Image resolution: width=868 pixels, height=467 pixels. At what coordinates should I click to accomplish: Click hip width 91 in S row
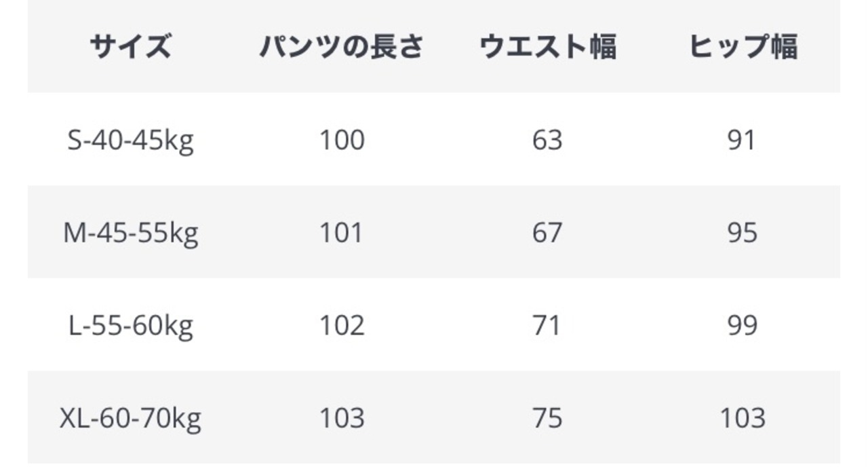[x=741, y=141]
